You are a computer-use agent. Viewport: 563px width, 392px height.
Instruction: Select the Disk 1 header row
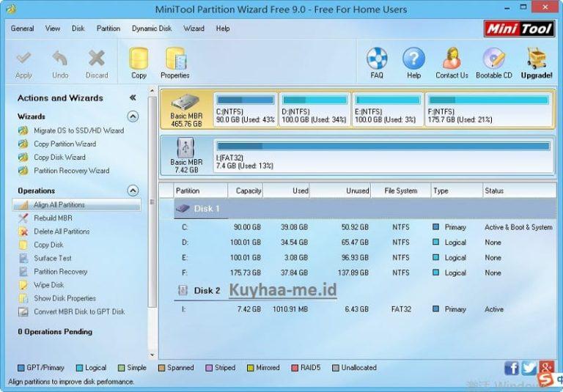tap(365, 209)
